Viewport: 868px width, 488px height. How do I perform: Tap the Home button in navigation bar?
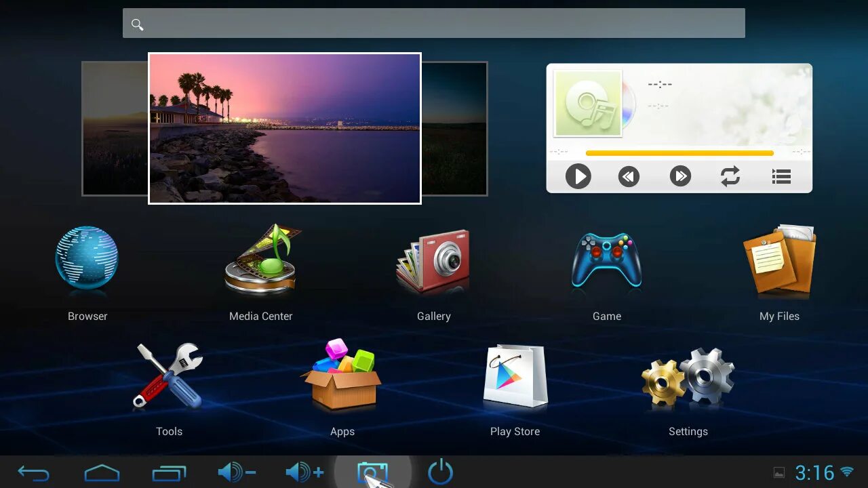pos(102,472)
